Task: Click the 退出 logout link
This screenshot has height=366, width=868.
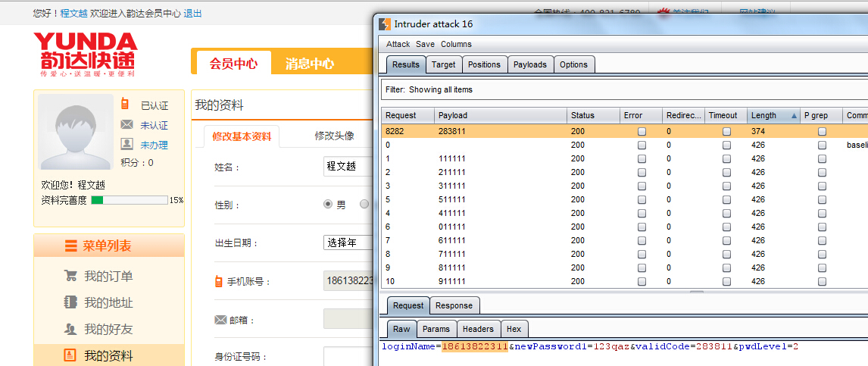Action: pos(192,13)
